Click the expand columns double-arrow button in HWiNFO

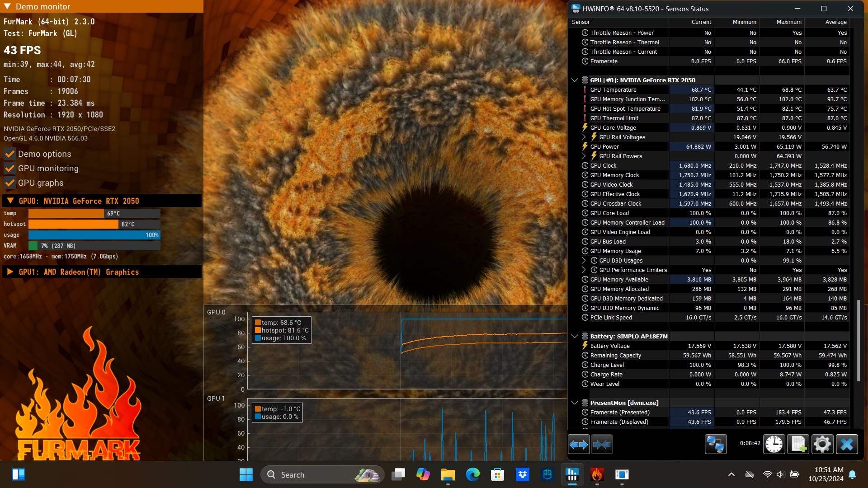(579, 445)
